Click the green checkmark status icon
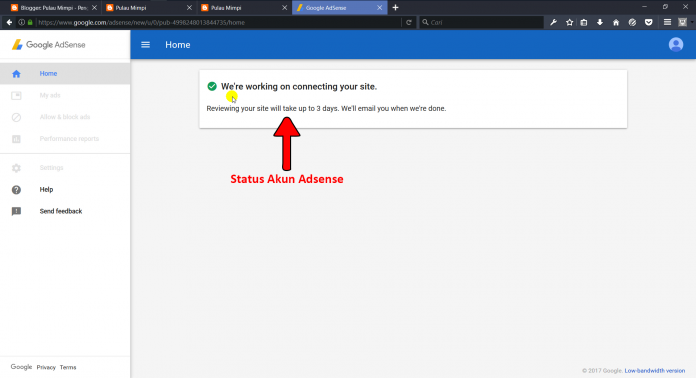This screenshot has height=378, width=696. (x=212, y=86)
